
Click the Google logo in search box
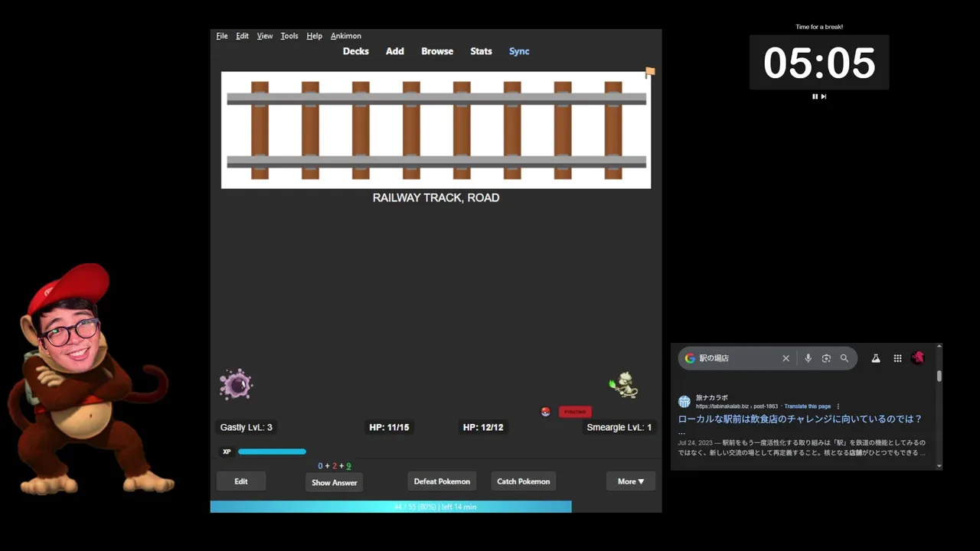[x=690, y=358]
